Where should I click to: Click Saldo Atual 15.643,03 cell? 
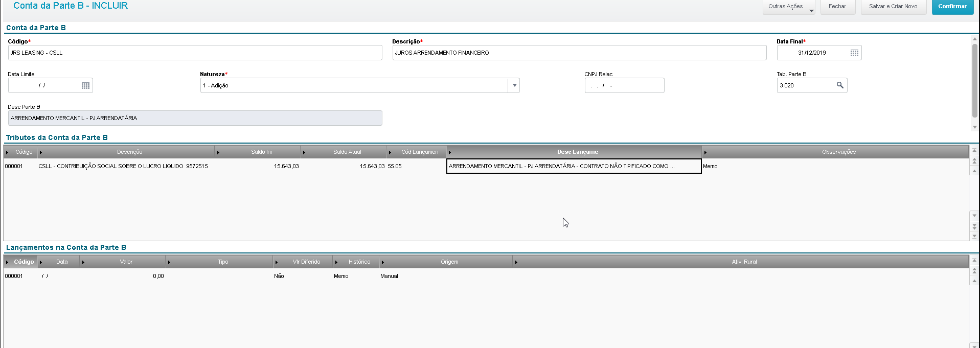click(x=344, y=166)
